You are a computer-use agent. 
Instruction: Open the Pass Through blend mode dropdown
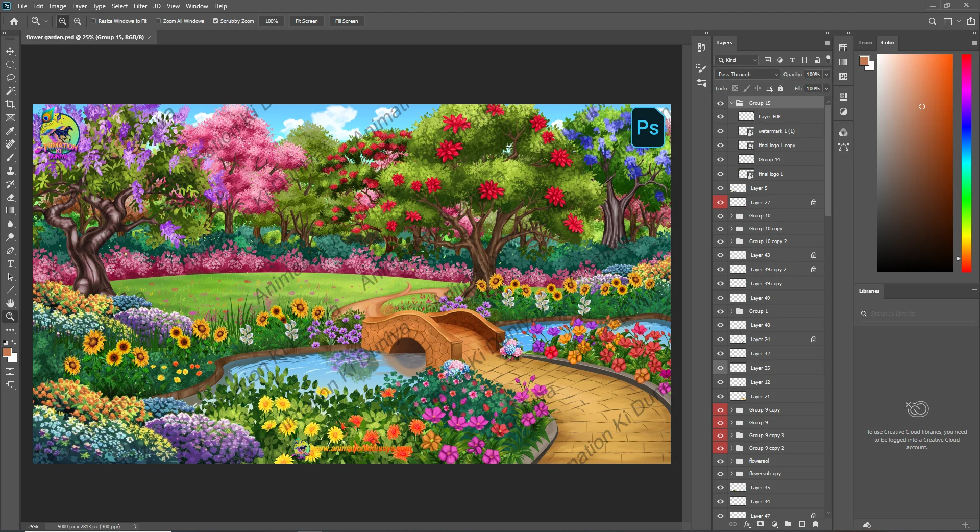[x=748, y=75]
